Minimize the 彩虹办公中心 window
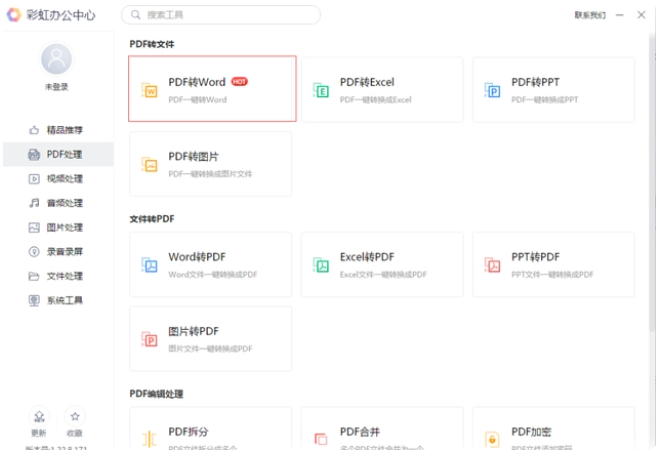Screen dimensions: 656x452 (x=620, y=15)
